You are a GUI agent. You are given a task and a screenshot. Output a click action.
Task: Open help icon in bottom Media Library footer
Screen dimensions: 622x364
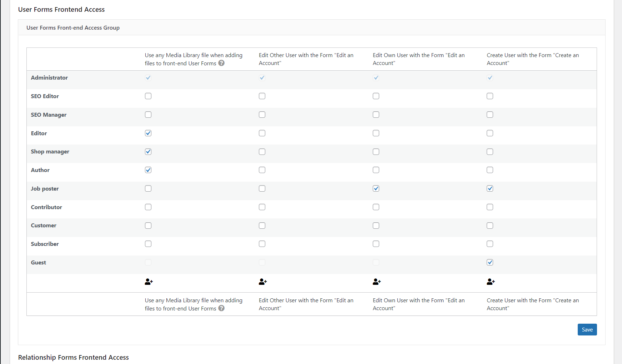[221, 308]
